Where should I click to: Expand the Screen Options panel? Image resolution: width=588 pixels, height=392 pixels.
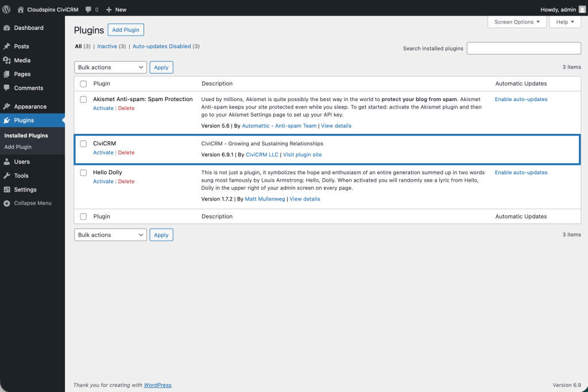516,22
